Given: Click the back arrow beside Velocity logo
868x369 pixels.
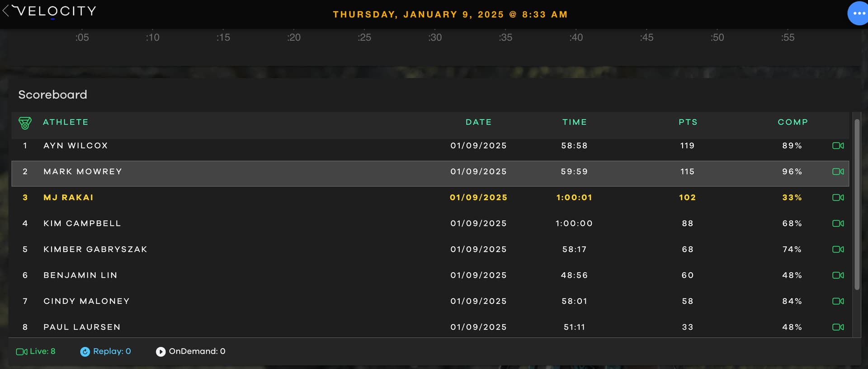Looking at the screenshot, I should point(6,11).
